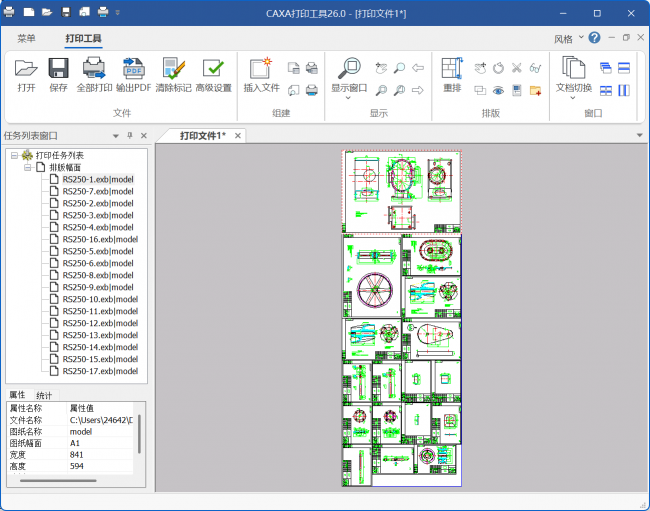Open the 任务列表窗口 panel dropdown arrow
This screenshot has height=511, width=650.
point(116,136)
